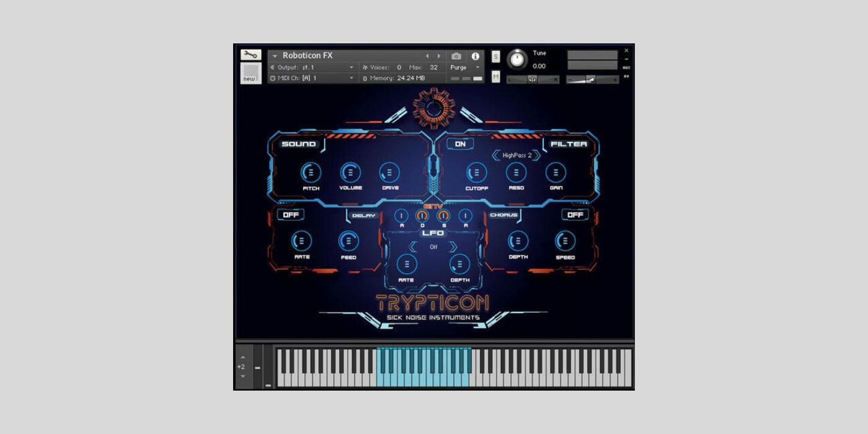Remove the instrument with X button
This screenshot has width=868, height=434.
click(x=626, y=50)
